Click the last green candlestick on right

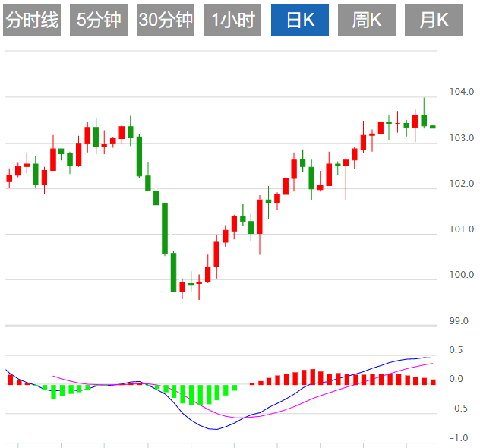pos(433,127)
